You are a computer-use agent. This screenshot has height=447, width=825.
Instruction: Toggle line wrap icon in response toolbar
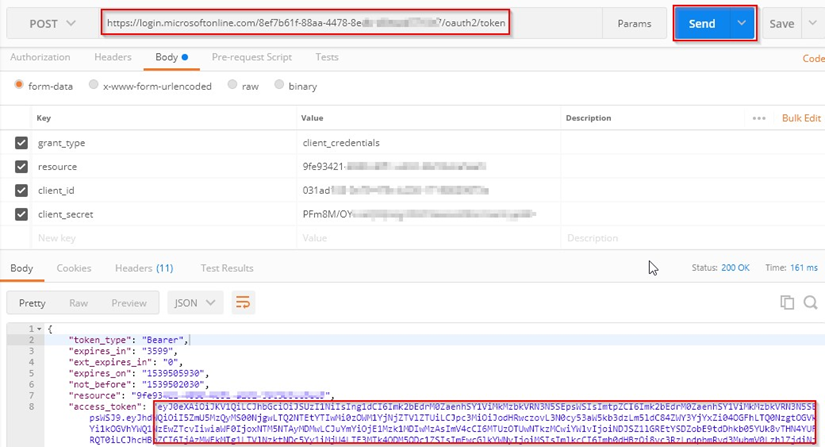coord(242,302)
